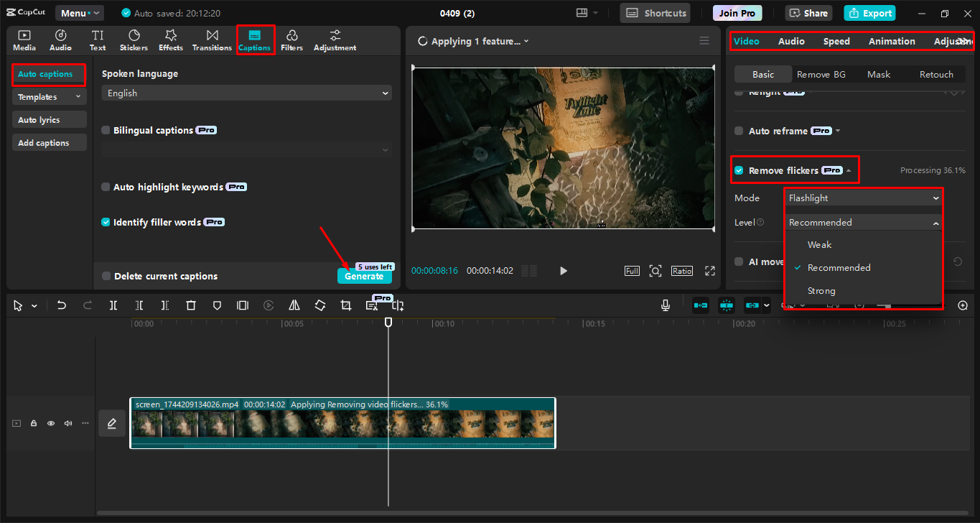Click the Crop icon in the timeline toolbar

(345, 305)
